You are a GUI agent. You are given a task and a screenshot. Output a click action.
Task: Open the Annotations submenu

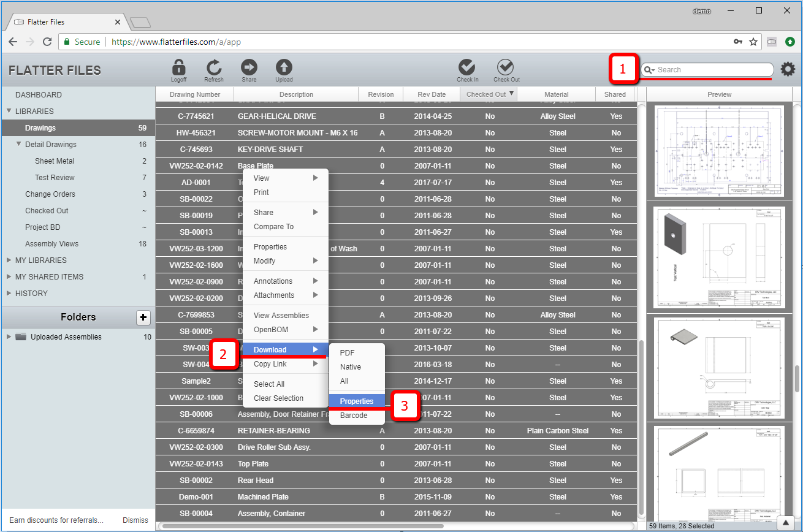(286, 281)
